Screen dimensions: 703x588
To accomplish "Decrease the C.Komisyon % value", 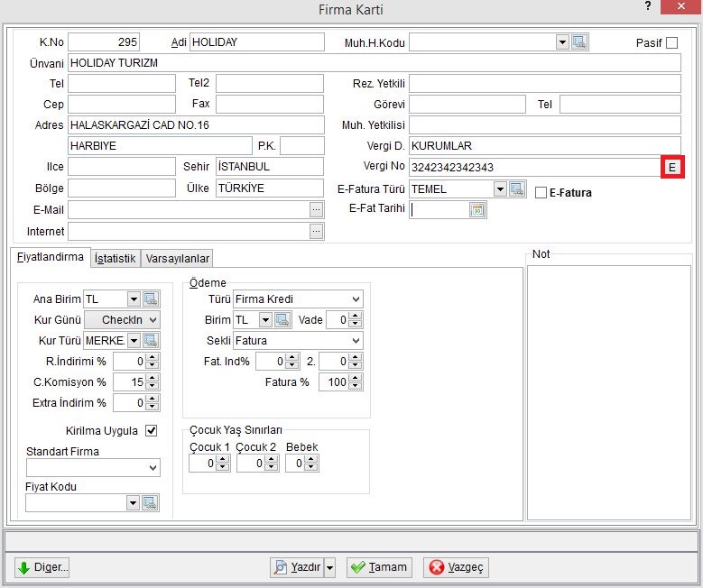I will tap(153, 386).
